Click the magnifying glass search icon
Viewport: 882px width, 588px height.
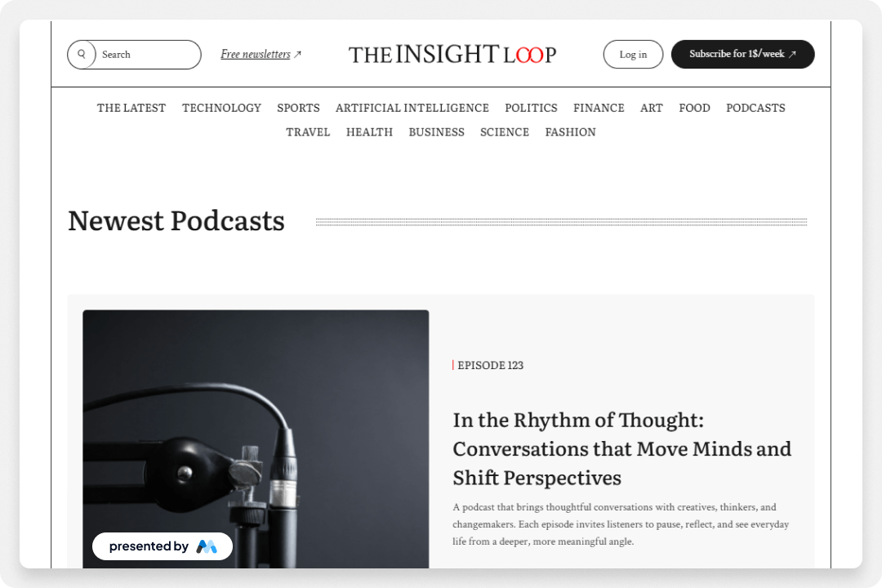82,54
